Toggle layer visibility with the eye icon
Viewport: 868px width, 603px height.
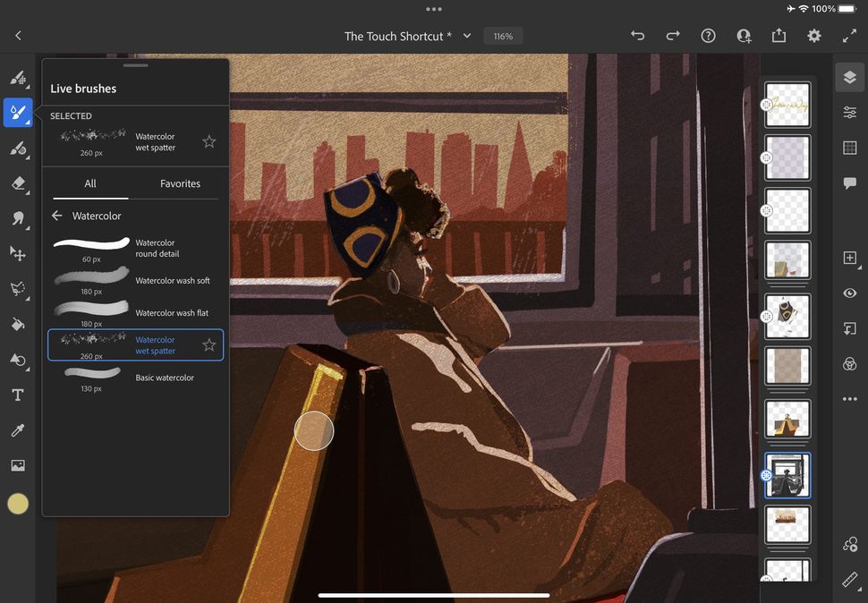pyautogui.click(x=848, y=293)
